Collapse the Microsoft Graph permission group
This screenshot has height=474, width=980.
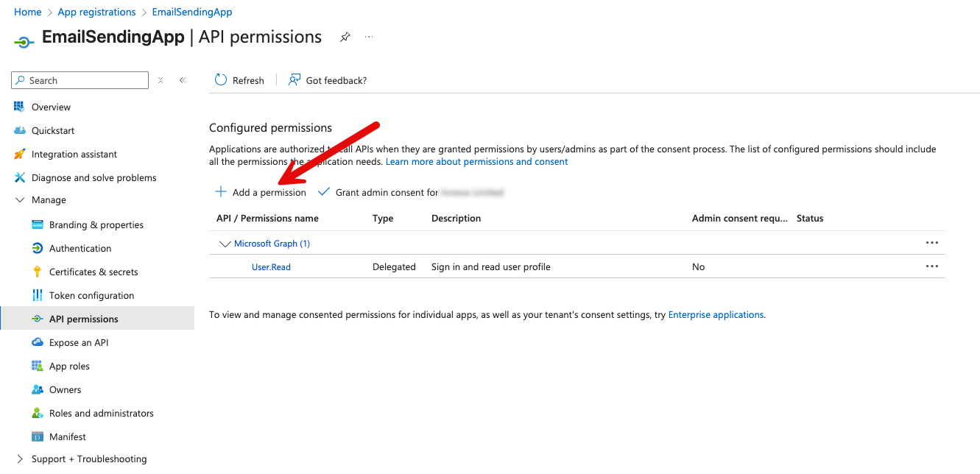pyautogui.click(x=225, y=244)
